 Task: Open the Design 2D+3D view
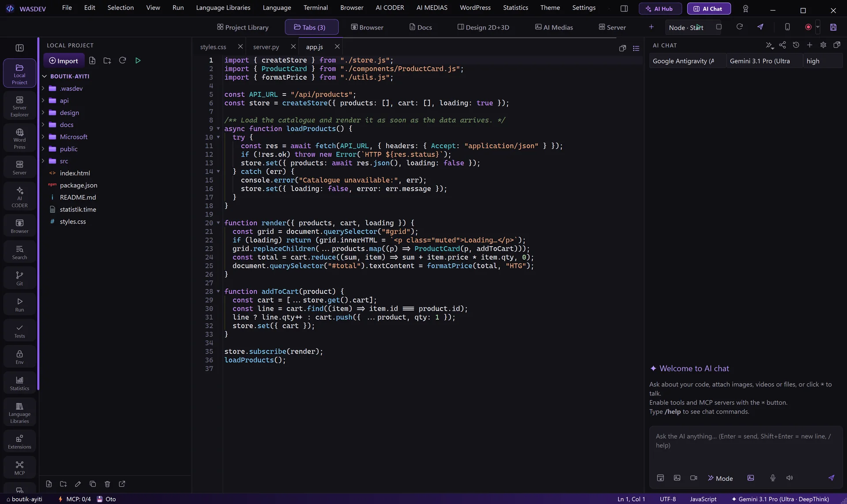coord(483,27)
